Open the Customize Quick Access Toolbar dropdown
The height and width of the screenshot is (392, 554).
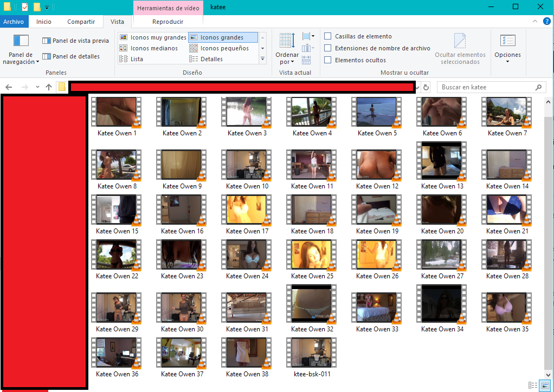click(x=47, y=7)
